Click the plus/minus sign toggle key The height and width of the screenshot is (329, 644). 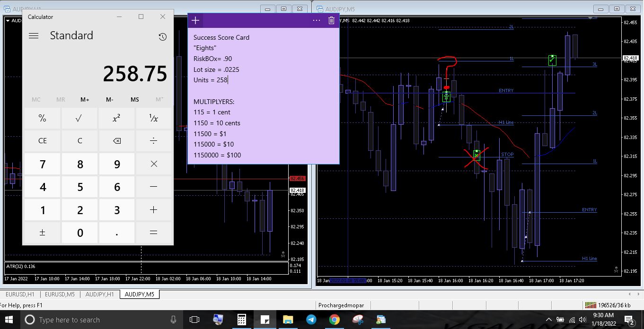pyautogui.click(x=42, y=233)
